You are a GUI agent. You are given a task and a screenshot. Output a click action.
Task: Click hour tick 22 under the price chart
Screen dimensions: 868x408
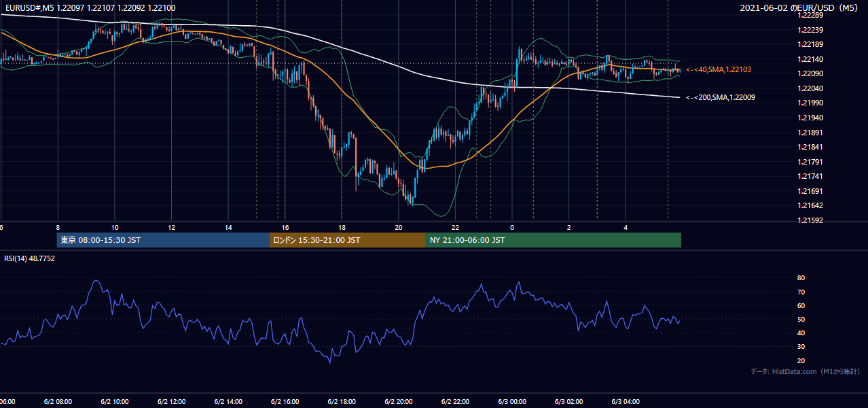(456, 227)
